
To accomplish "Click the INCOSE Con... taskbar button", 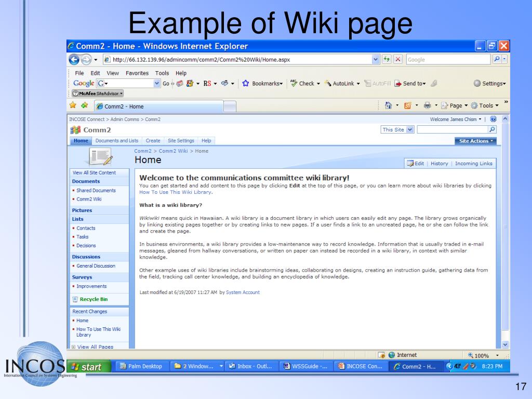I will point(361,366).
